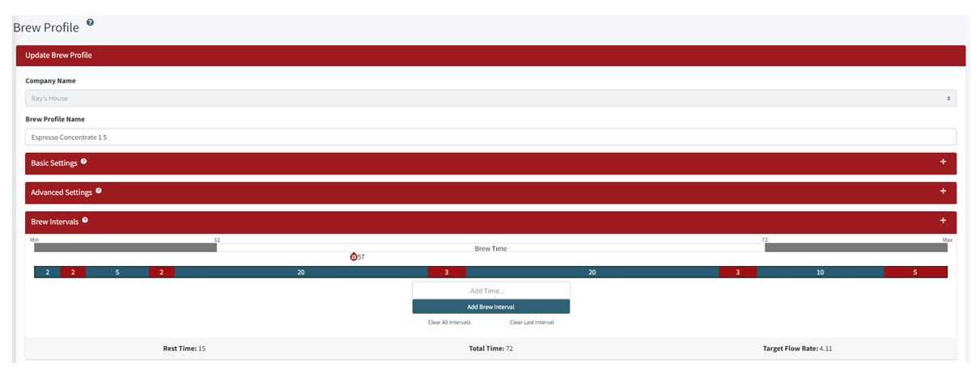This screenshot has height=381, width=980.
Task: Click the grey Min range bar of Brew Time
Action: click(125, 248)
